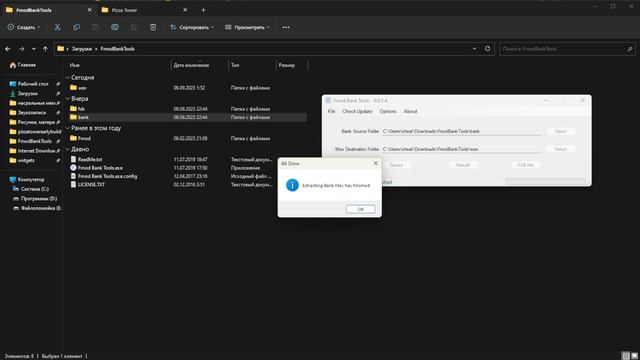Click Select button for Wav Destination Folder

560,149
